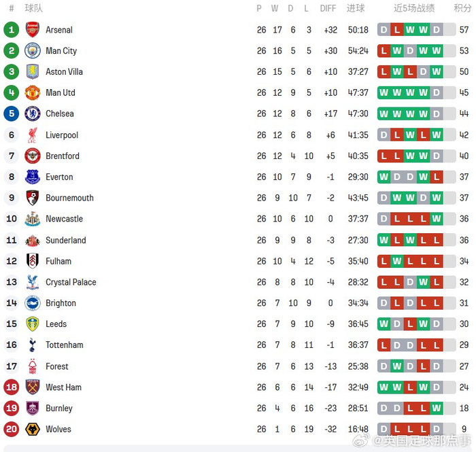Click the Chelsea club crest
Screen dimensions: 476x452
[32, 114]
